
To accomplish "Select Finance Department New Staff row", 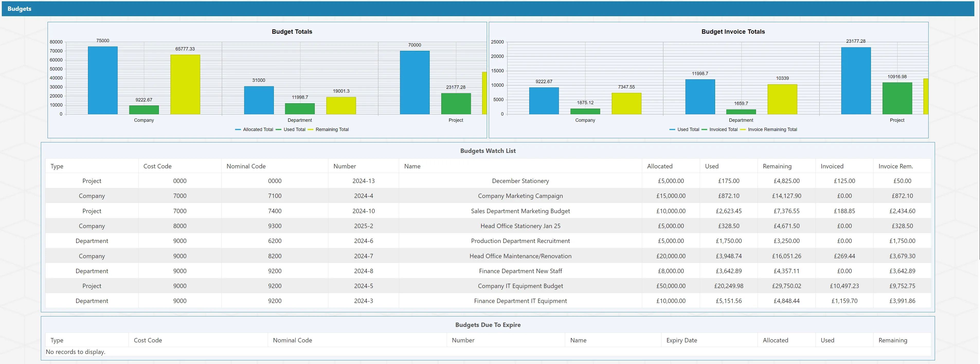I will coord(488,271).
